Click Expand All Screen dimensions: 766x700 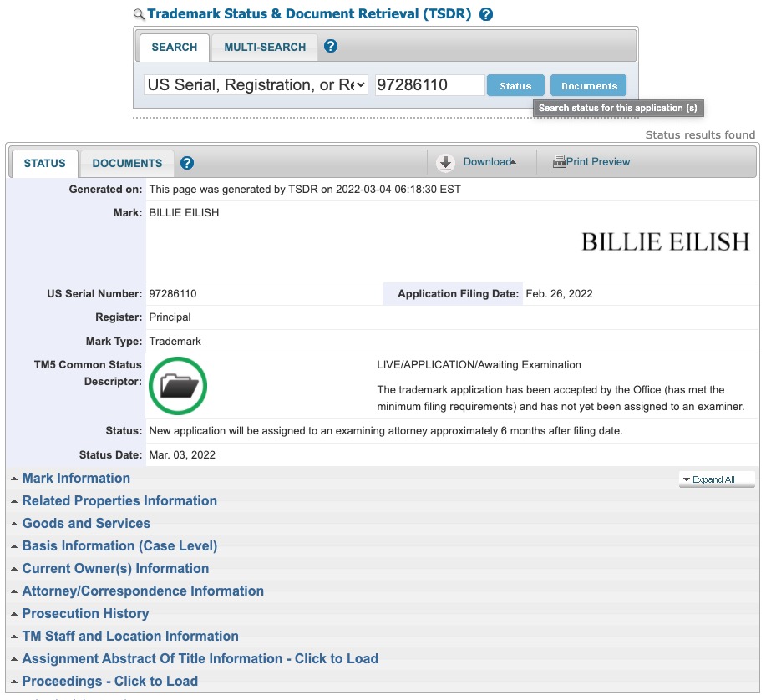coord(716,479)
